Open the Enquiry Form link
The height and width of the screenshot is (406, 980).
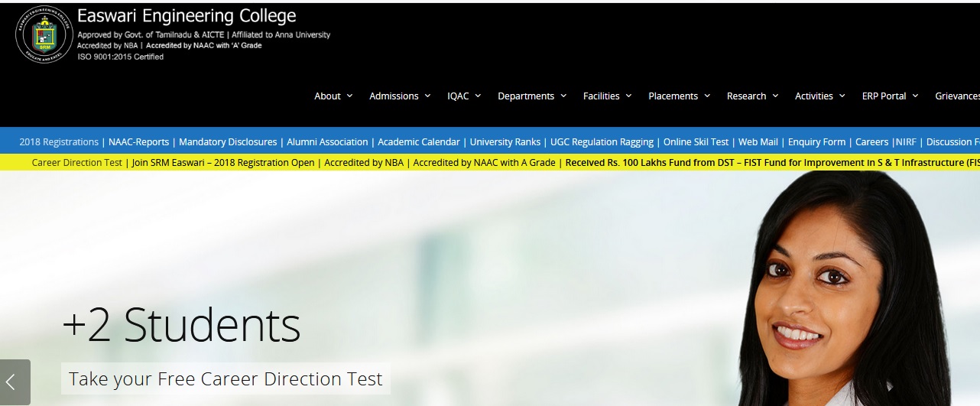(x=816, y=142)
